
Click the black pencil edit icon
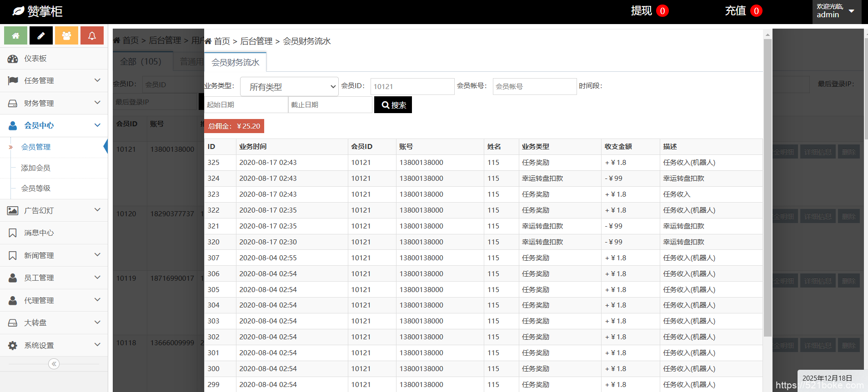click(41, 35)
